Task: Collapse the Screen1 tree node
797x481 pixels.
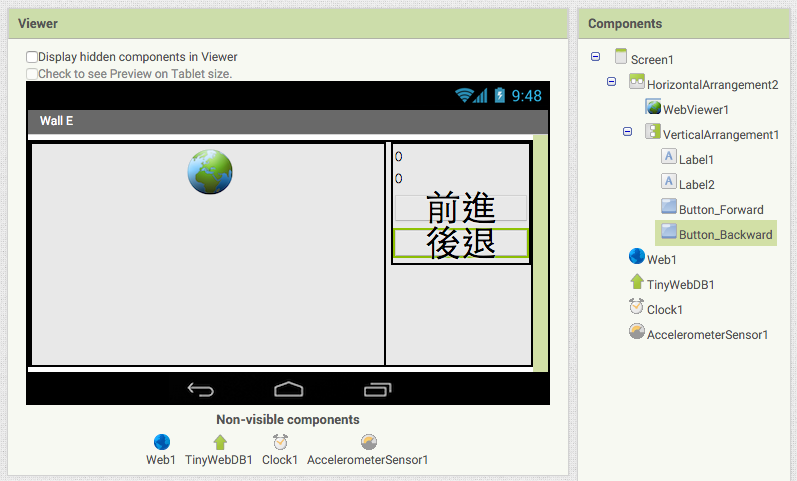Action: point(595,56)
